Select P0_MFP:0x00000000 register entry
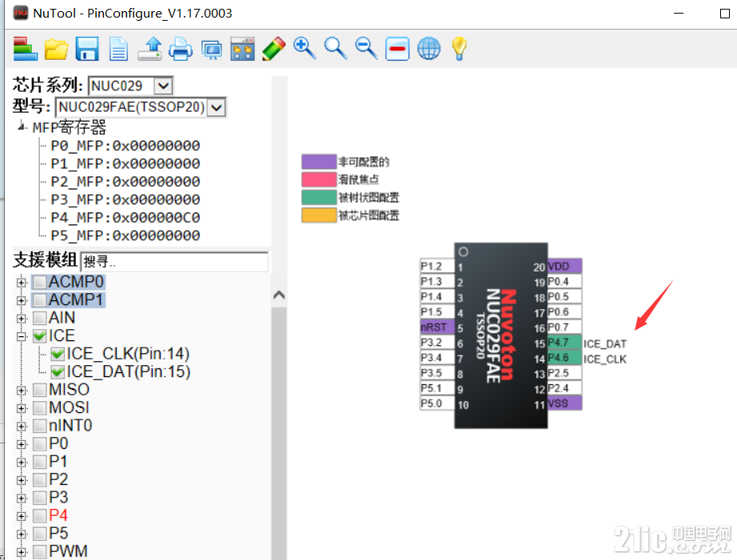The image size is (737, 560). pyautogui.click(x=125, y=145)
